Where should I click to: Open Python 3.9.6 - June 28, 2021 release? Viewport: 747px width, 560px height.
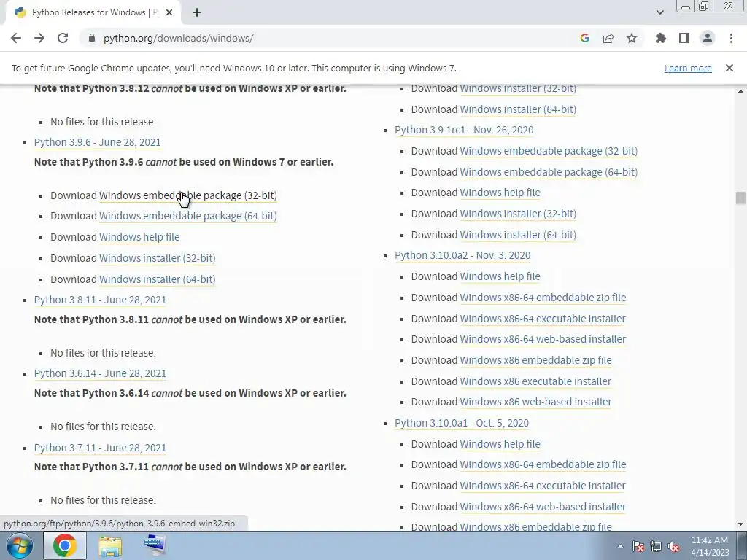[x=97, y=142]
